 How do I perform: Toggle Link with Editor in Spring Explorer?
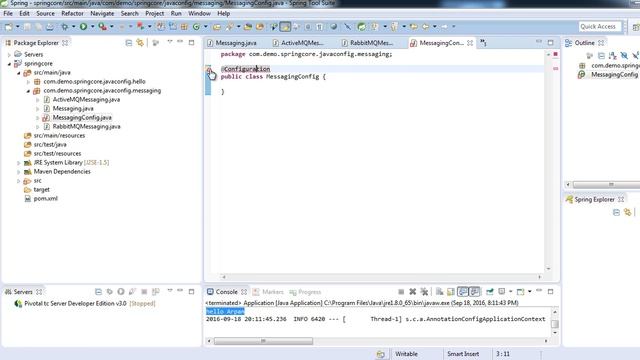(628, 212)
